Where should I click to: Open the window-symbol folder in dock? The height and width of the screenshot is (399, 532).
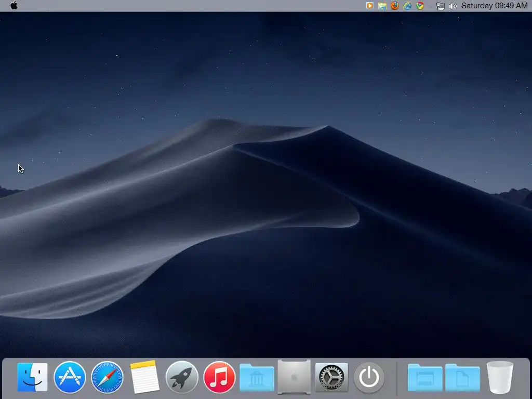(425, 378)
